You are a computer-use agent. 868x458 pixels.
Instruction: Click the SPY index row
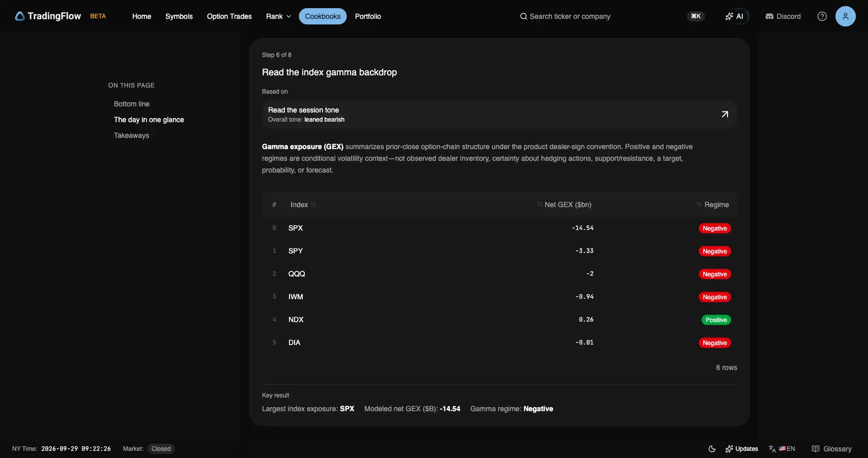point(499,251)
